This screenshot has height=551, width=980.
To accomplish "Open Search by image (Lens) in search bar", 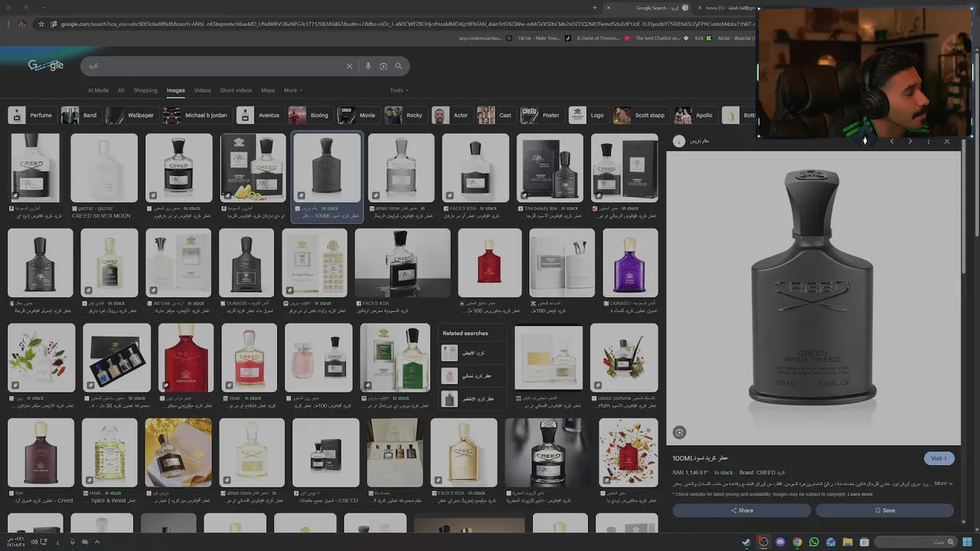I will point(384,67).
